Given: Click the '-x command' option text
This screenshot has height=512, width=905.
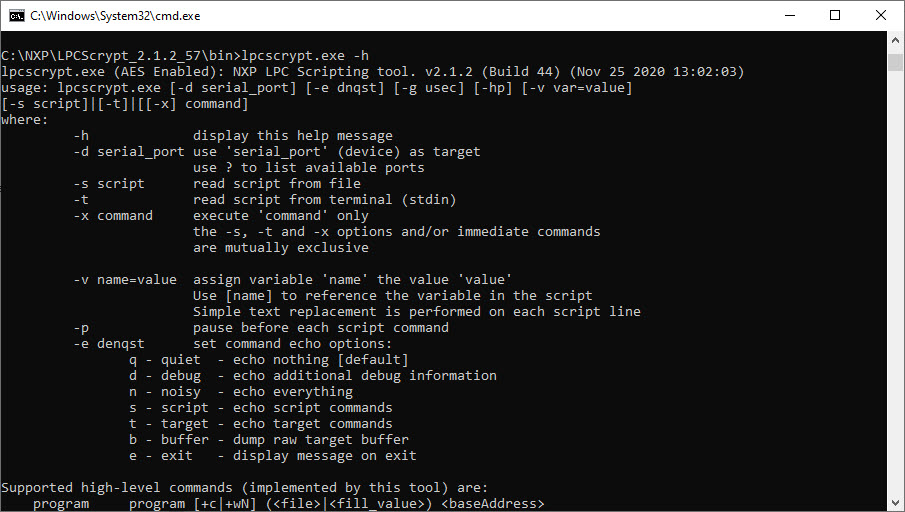Looking at the screenshot, I should 113,216.
